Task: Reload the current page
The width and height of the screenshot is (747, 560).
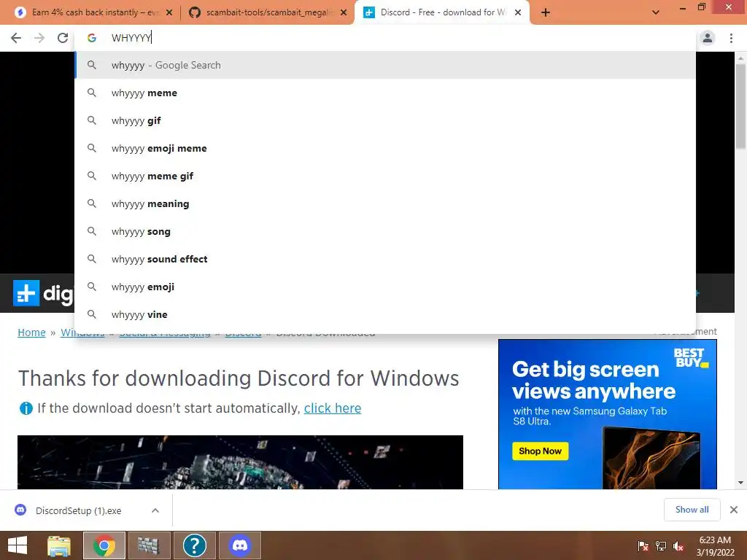Action: point(63,38)
